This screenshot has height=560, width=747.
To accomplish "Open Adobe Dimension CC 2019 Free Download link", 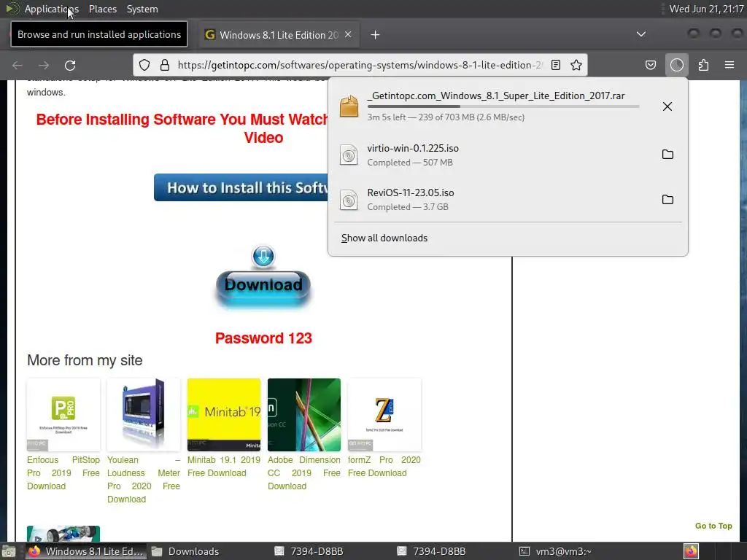I will (304, 472).
